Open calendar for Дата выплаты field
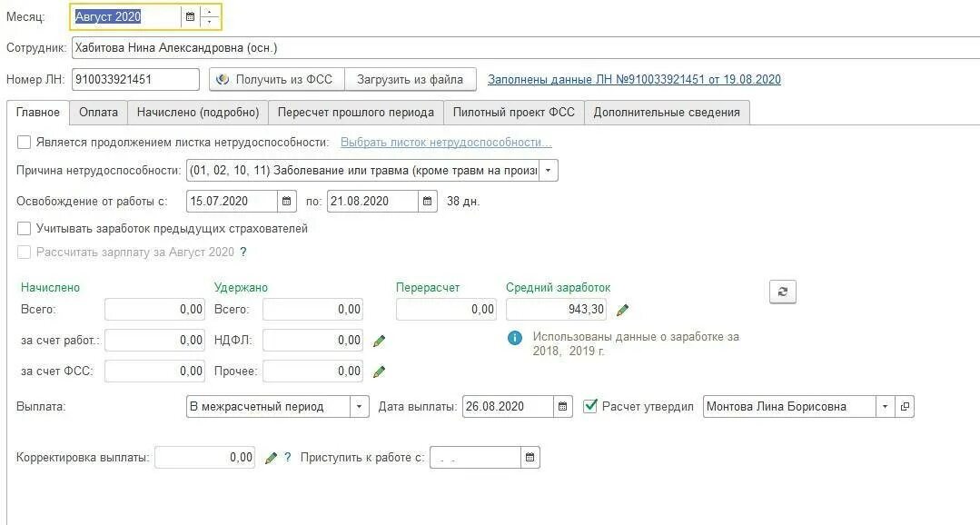The width and height of the screenshot is (980, 525). point(562,406)
